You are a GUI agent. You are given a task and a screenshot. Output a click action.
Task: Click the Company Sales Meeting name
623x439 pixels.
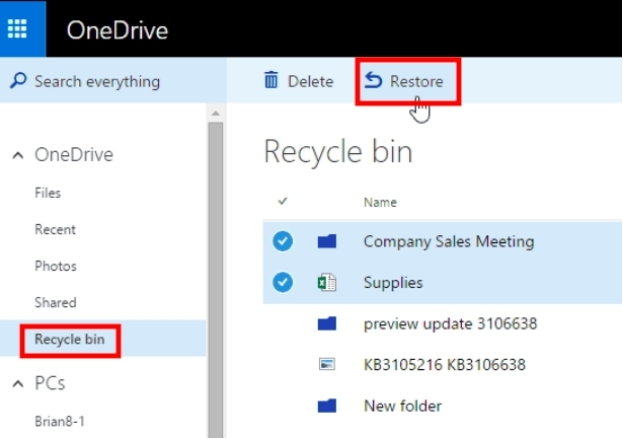tap(449, 242)
